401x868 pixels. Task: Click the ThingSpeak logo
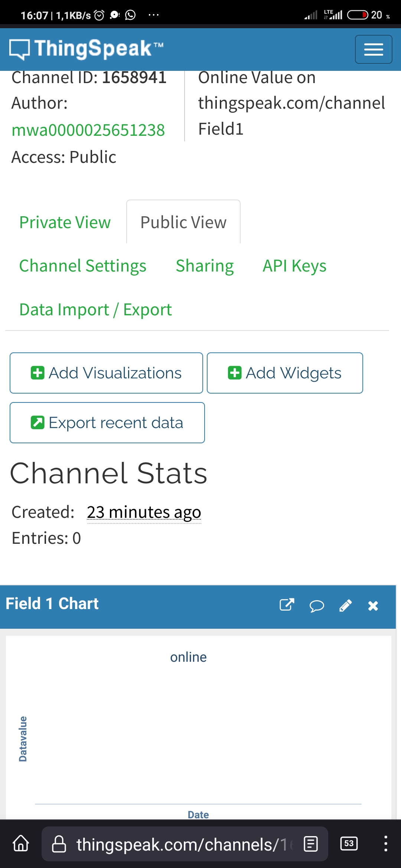[86, 49]
